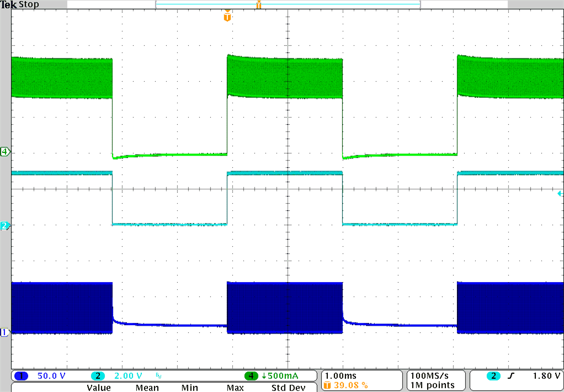Select the Channel 2 ground marker
This screenshot has width=564, height=392.
click(x=3, y=225)
